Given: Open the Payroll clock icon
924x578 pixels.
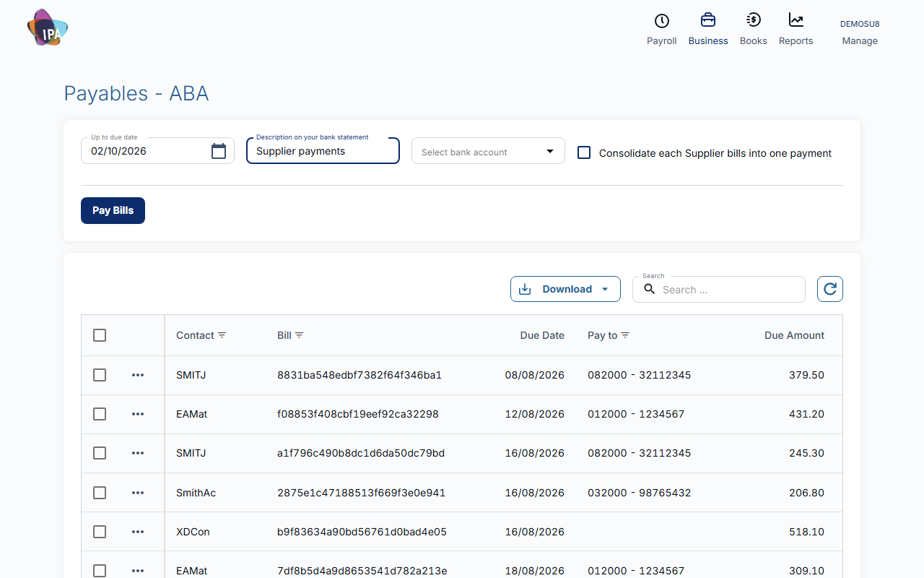Looking at the screenshot, I should click(661, 21).
